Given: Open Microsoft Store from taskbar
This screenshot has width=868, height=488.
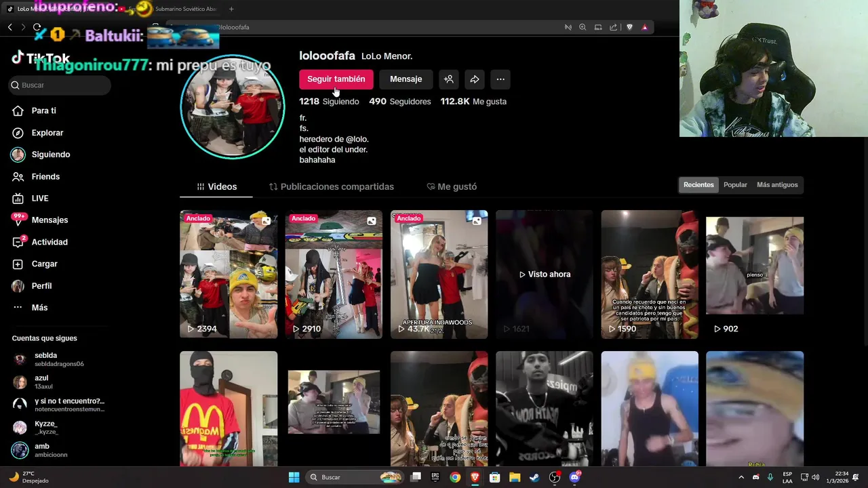Looking at the screenshot, I should tap(495, 477).
